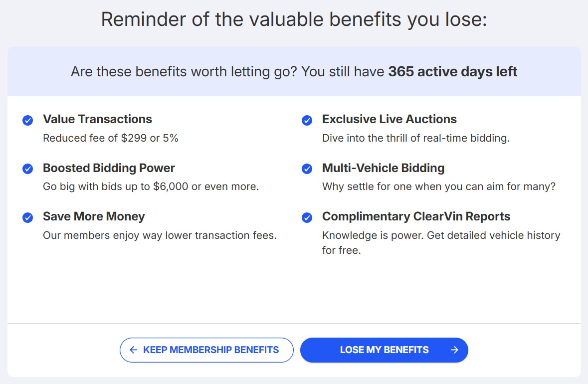Click the "Reminder of the valuable benefits" page heading
This screenshot has width=588, height=384.
click(x=294, y=19)
